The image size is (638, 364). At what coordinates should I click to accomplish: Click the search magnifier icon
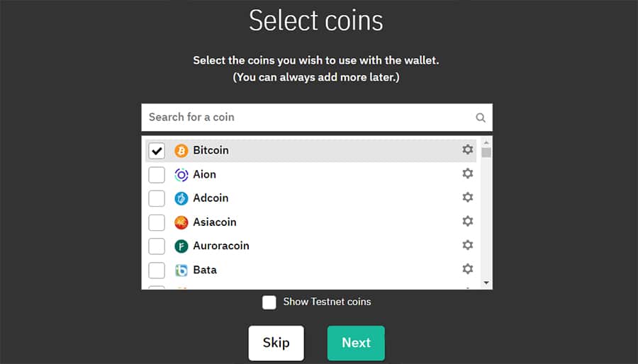pyautogui.click(x=481, y=118)
